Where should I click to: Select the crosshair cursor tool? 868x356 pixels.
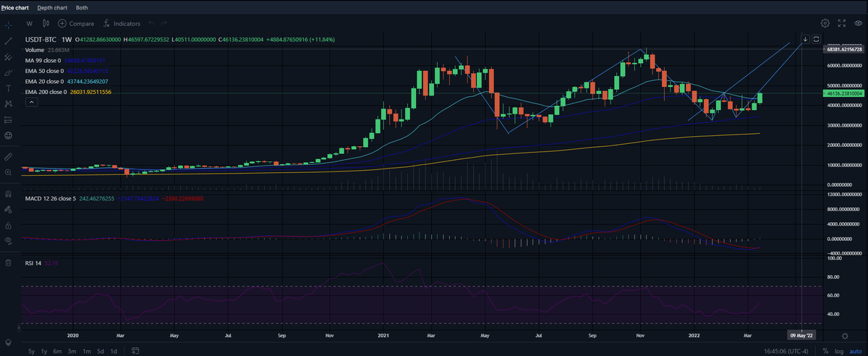click(8, 24)
